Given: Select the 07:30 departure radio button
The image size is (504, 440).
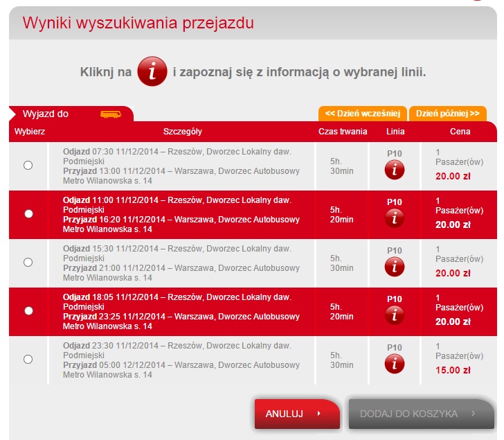Looking at the screenshot, I should tap(28, 166).
